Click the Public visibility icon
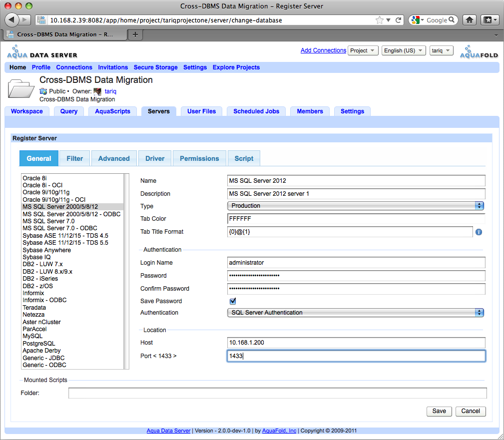The image size is (504, 440). (x=43, y=91)
